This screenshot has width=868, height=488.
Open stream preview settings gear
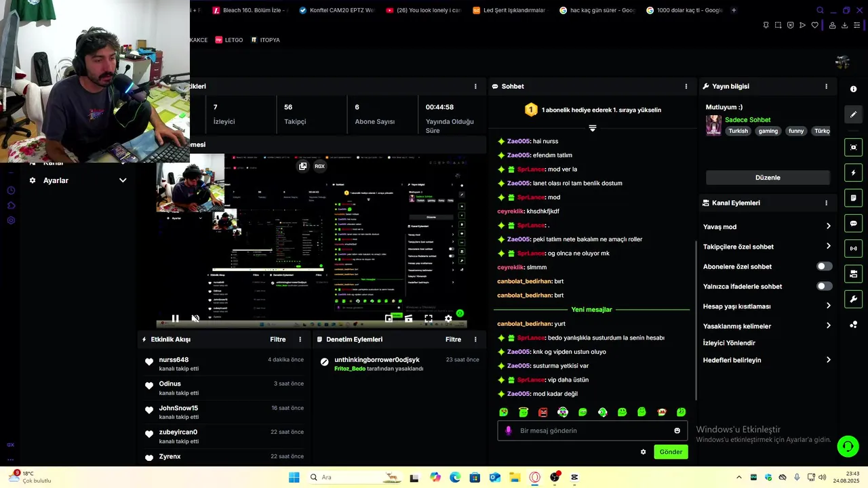coord(448,318)
